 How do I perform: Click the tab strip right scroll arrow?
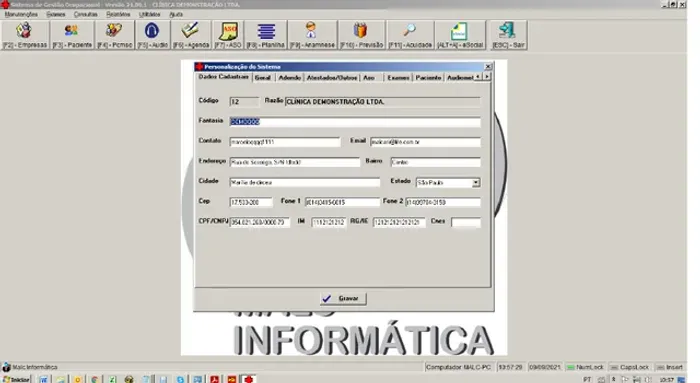487,77
